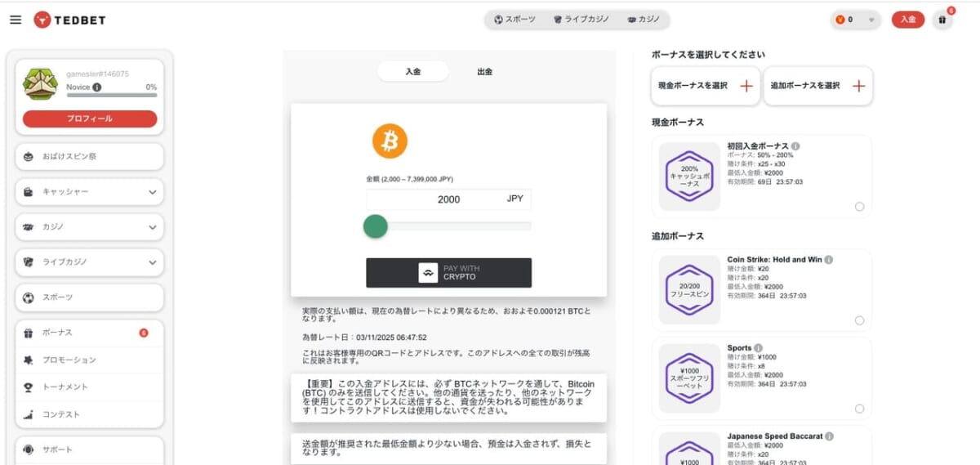Open the おばけスピン祭 sidebar item
This screenshot has width=980, height=465.
pos(90,156)
